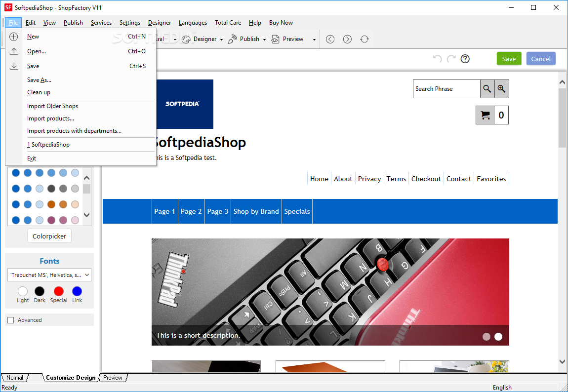Open the Checkout link

point(426,179)
